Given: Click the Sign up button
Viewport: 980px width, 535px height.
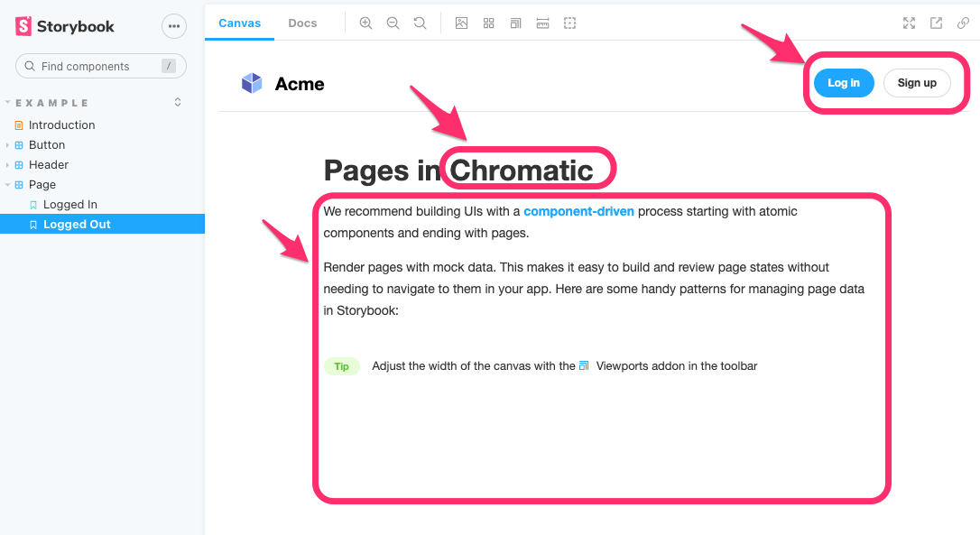Looking at the screenshot, I should pos(917,83).
